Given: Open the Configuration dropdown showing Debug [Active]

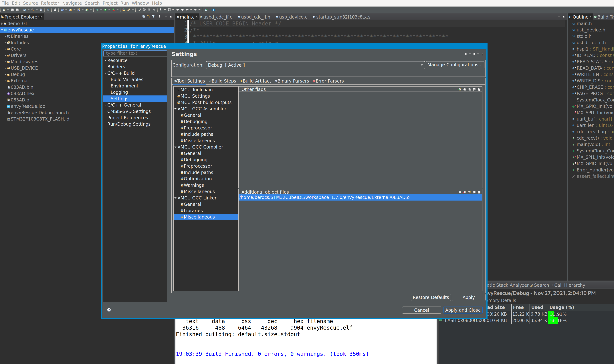Looking at the screenshot, I should point(315,65).
